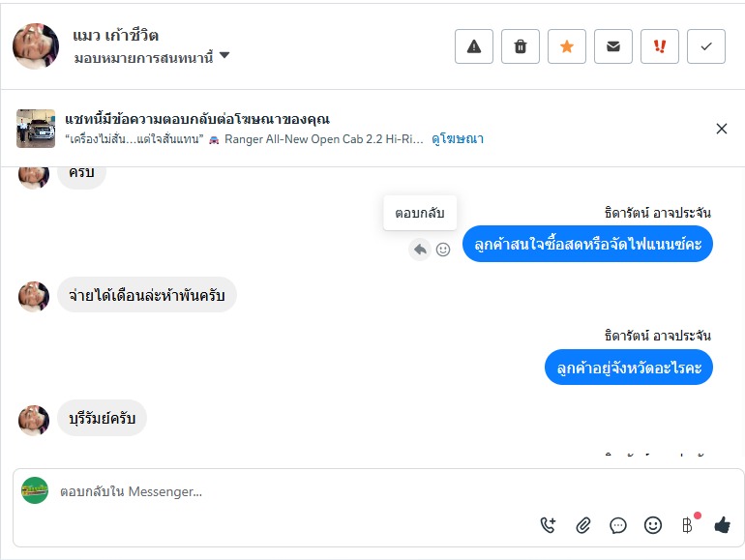Mark conversation done with checkmark button
Image resolution: width=745 pixels, height=560 pixels.
(706, 46)
